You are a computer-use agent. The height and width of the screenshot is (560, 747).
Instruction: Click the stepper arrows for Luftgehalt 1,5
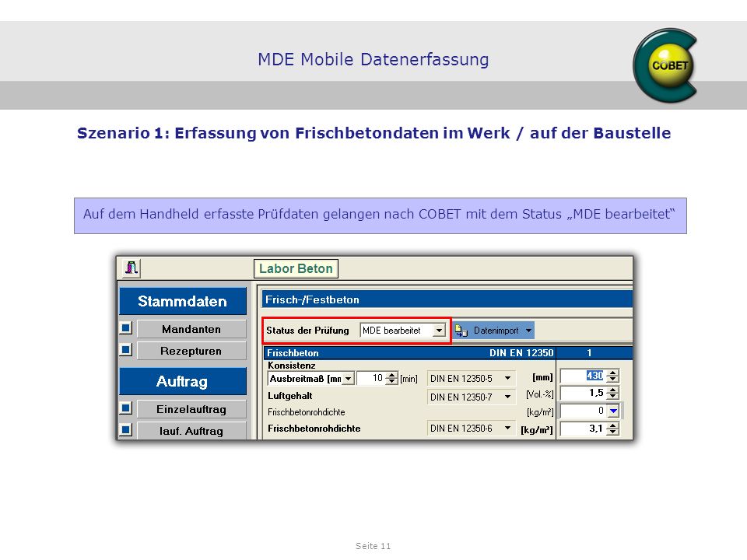coord(613,393)
